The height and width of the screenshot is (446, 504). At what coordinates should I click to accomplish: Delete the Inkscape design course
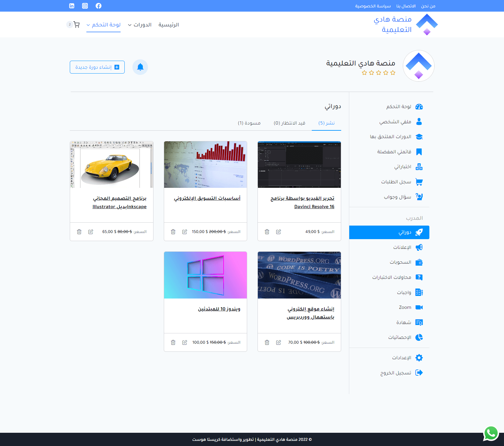click(x=79, y=232)
